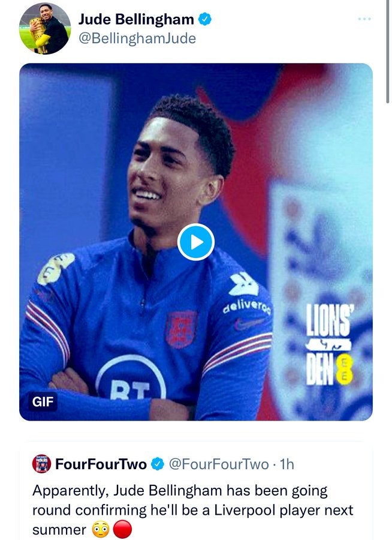This screenshot has height=540, width=392.
Task: Click the GIF label badge
Action: [x=43, y=401]
